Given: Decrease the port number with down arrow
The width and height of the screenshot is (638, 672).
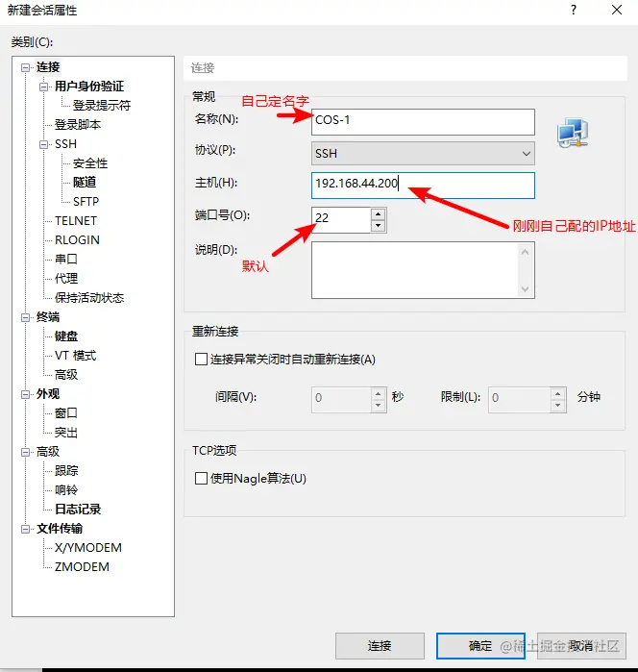Looking at the screenshot, I should [378, 225].
